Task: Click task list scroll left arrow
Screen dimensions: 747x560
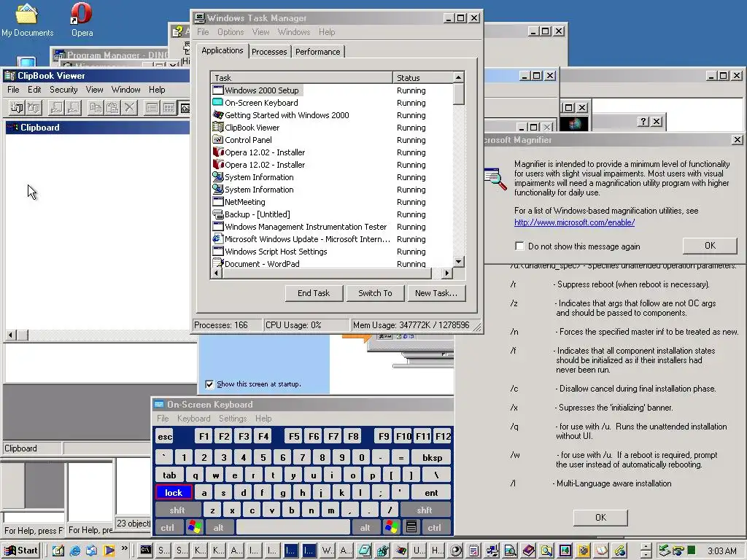Action: (217, 273)
